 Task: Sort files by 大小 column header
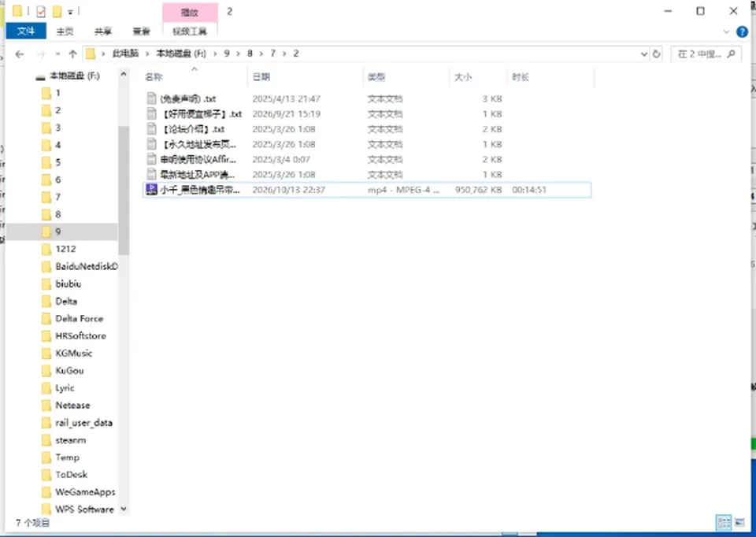coord(463,77)
